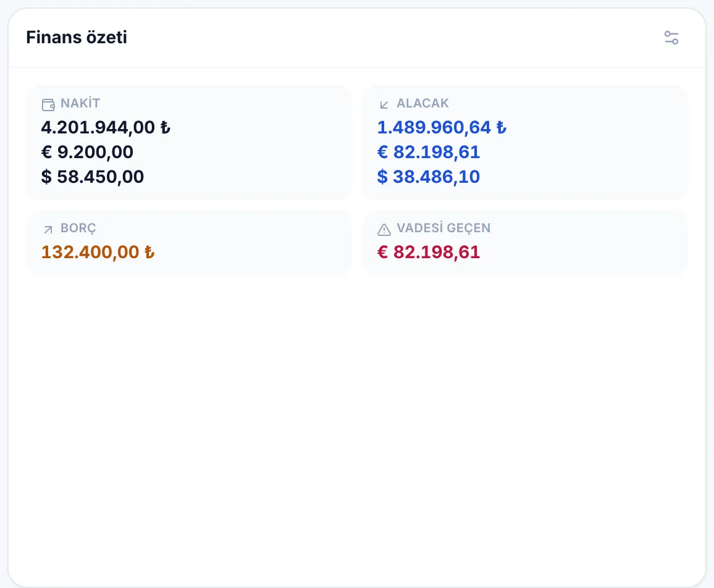Select the BORÇ label
Viewport: 714px width, 588px height.
pyautogui.click(x=78, y=228)
